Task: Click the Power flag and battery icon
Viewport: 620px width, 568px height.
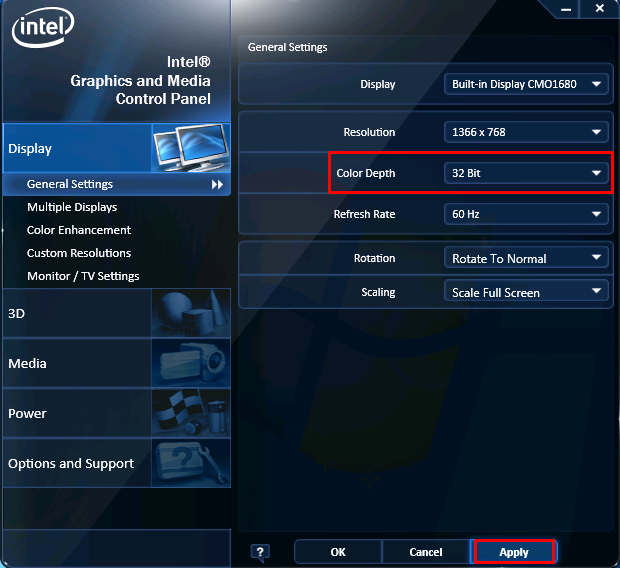Action: (x=191, y=413)
